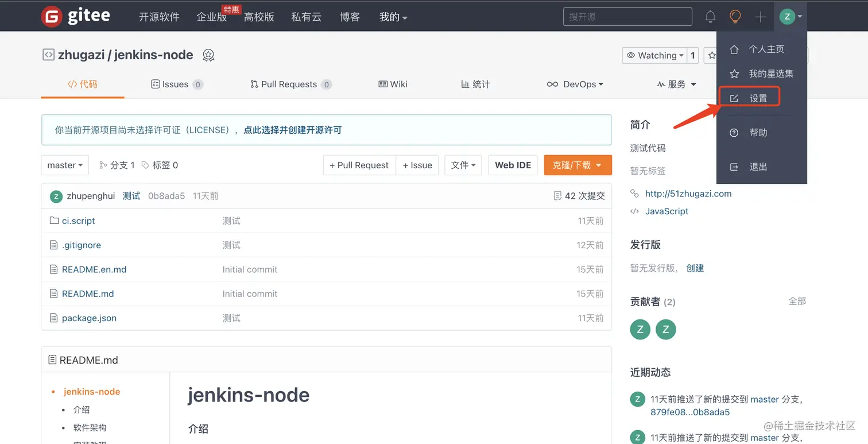Open commit range 879fe08...0b8ada5 link

(x=690, y=412)
